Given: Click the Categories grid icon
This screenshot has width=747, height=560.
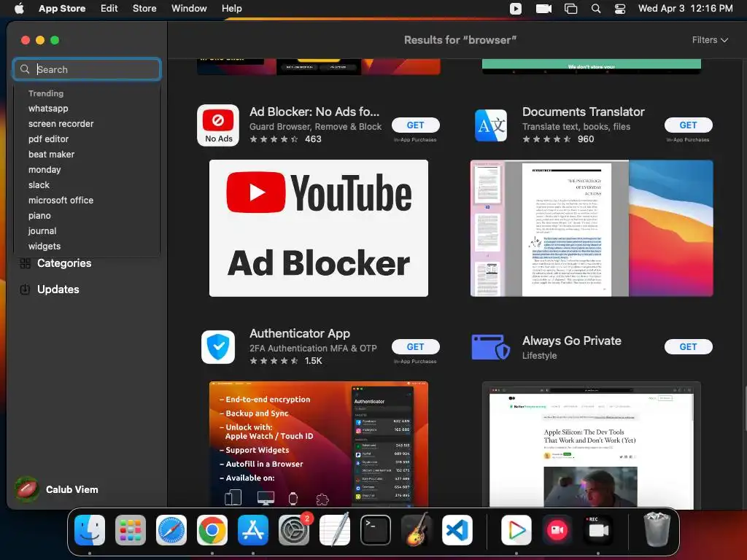Looking at the screenshot, I should [26, 262].
